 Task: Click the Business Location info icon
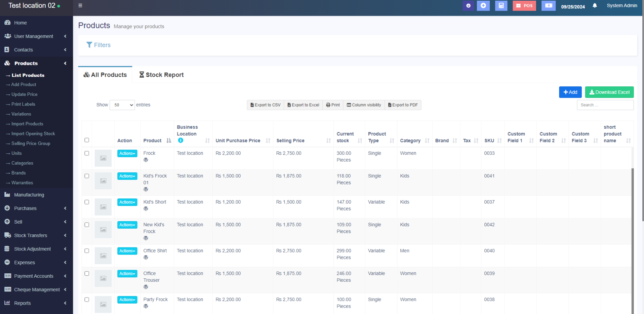tap(180, 140)
